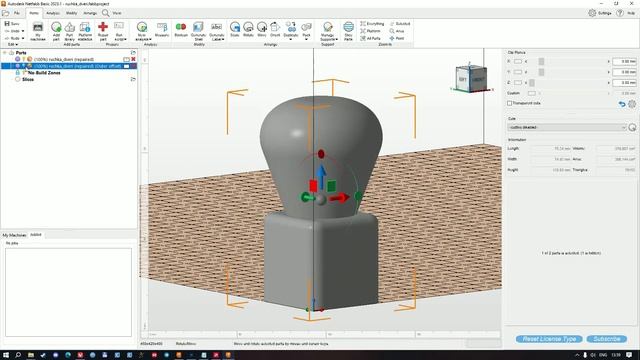Open the Undo dropdown arrow
Screen dimensions: 640x360
coord(22,31)
